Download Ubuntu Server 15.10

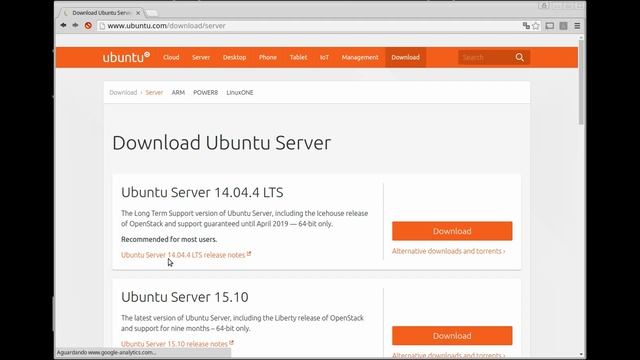click(x=452, y=336)
